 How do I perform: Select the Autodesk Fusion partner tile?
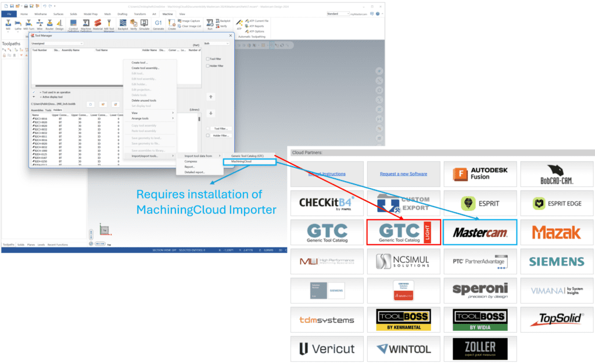(481, 174)
